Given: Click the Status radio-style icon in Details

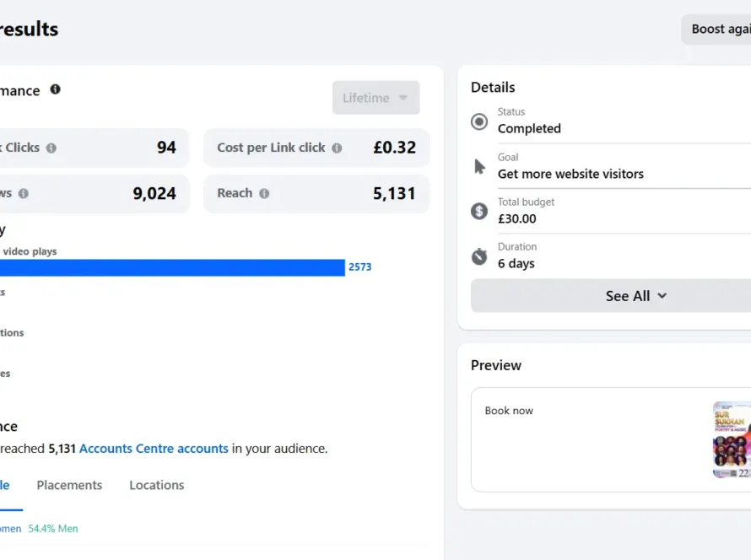Looking at the screenshot, I should tap(479, 121).
